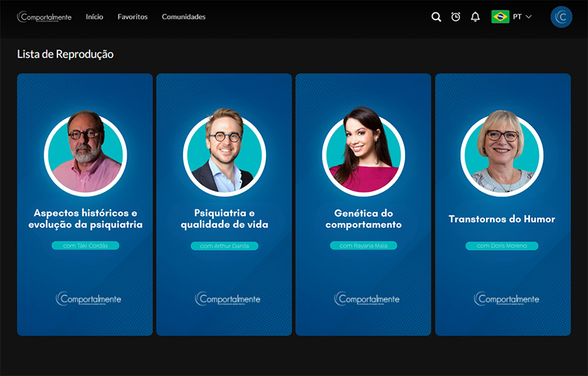The image size is (588, 376).
Task: Open Comunidades menu item
Action: click(x=184, y=17)
